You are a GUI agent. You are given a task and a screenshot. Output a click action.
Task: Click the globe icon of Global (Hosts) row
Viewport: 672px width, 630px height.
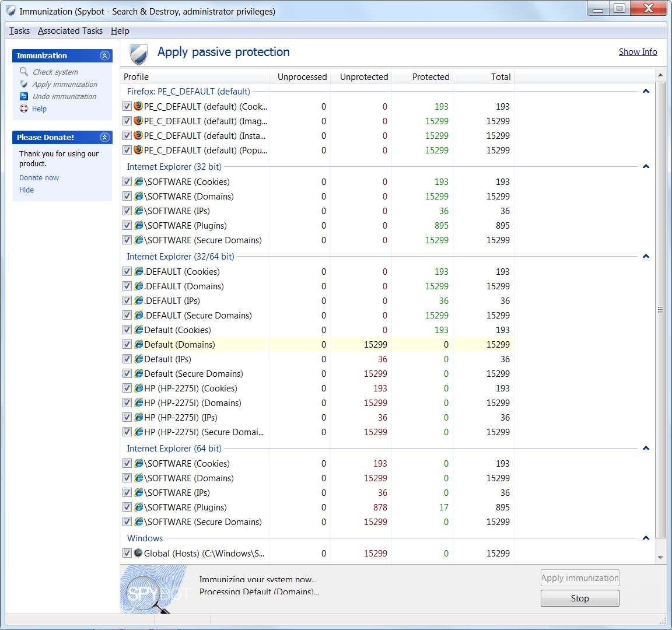click(138, 553)
